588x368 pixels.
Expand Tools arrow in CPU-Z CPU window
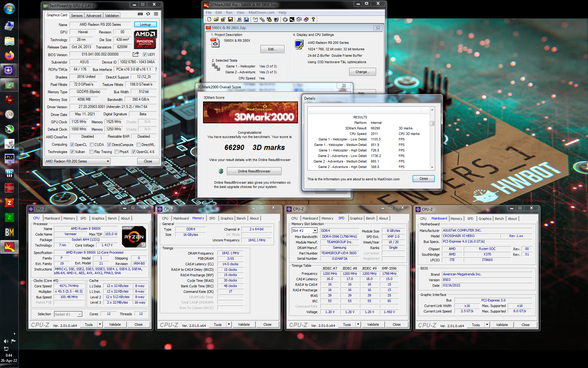tap(100, 324)
